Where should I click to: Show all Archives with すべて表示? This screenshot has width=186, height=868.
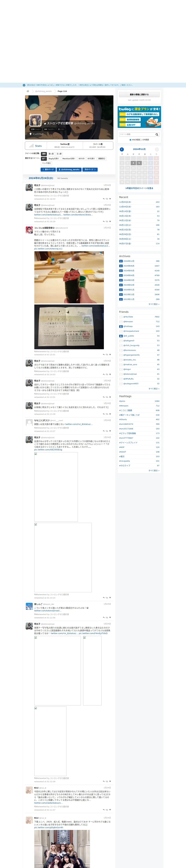tap(154, 304)
